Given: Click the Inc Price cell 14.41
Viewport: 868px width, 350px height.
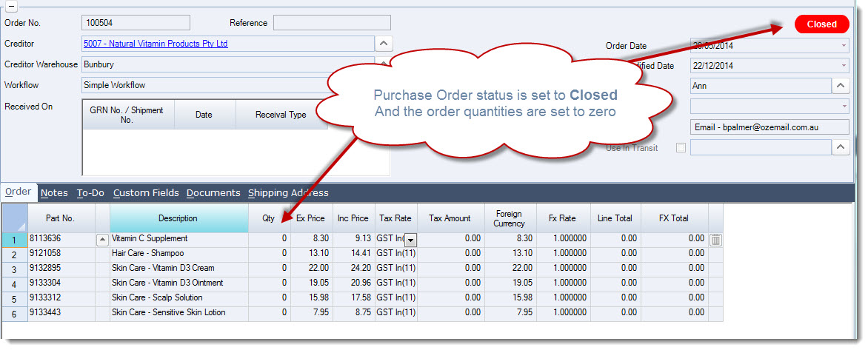Looking at the screenshot, I should tap(353, 253).
